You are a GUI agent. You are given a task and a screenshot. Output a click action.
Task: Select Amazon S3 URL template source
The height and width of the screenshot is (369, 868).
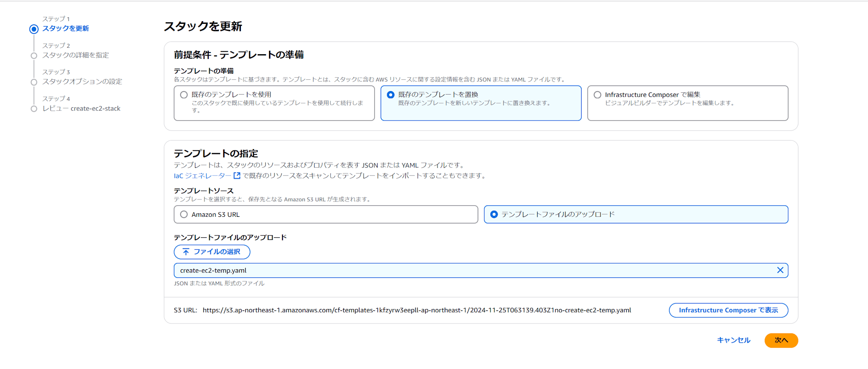click(x=184, y=214)
